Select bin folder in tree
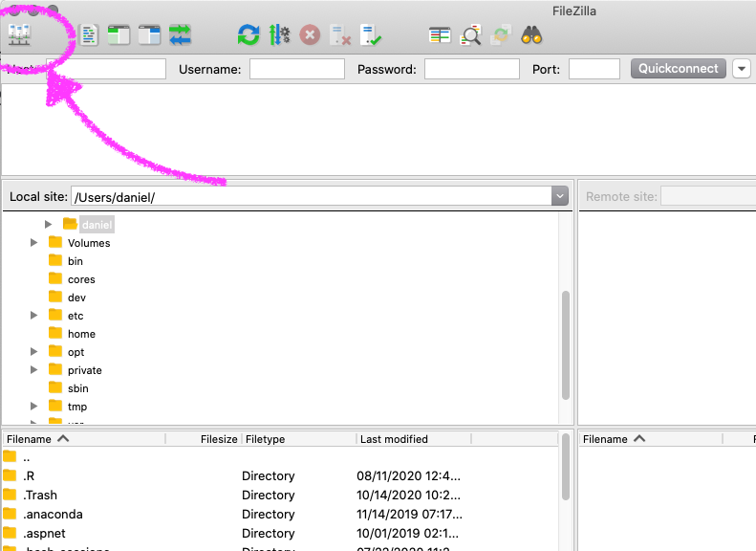The image size is (756, 551). tap(76, 261)
